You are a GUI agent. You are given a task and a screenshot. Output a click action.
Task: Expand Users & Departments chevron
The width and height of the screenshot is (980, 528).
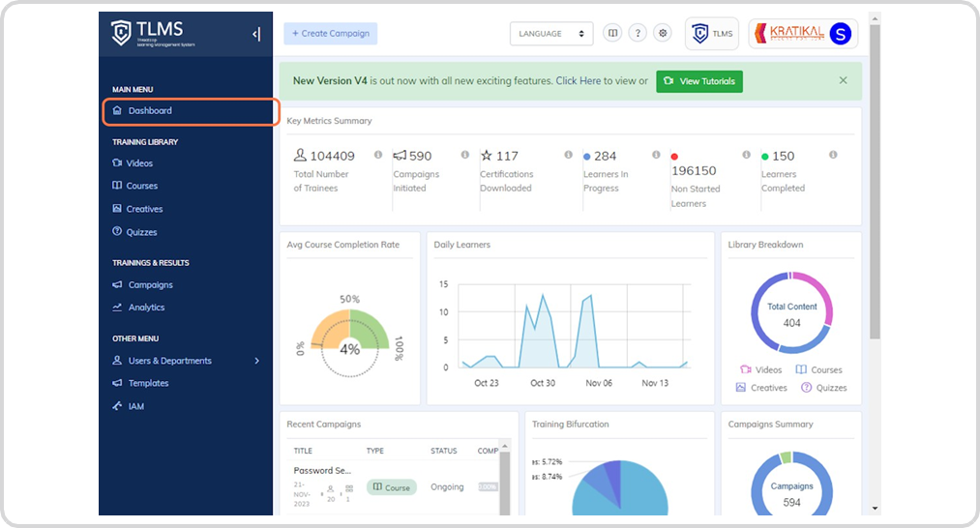point(257,361)
